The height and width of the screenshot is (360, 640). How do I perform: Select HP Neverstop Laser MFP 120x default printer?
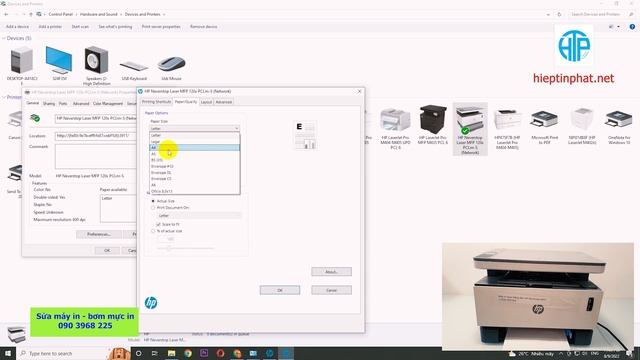tap(470, 129)
